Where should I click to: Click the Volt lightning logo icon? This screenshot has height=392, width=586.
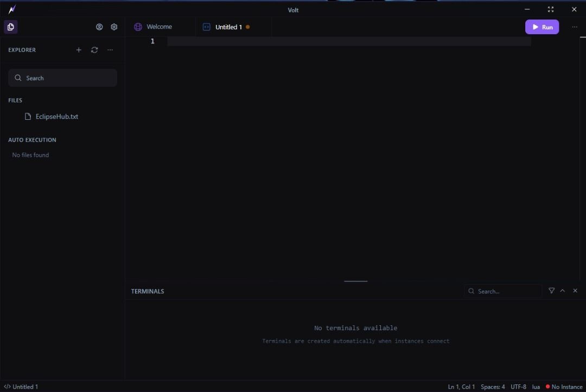pos(12,10)
